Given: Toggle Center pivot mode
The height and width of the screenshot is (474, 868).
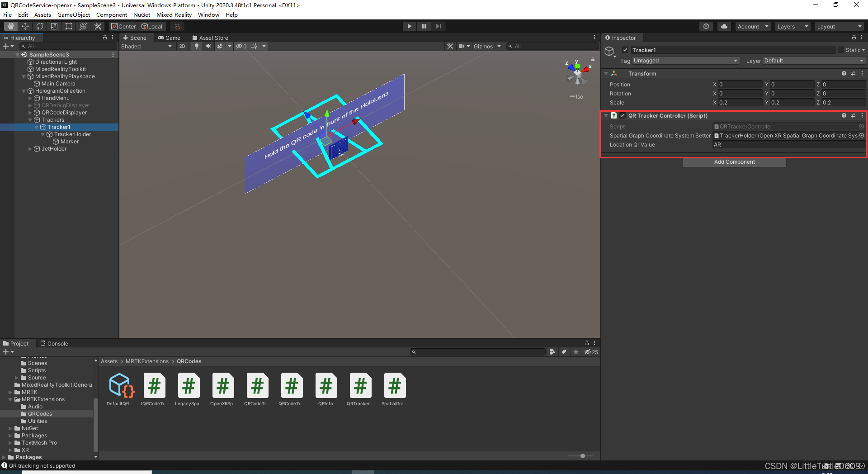Looking at the screenshot, I should [123, 26].
